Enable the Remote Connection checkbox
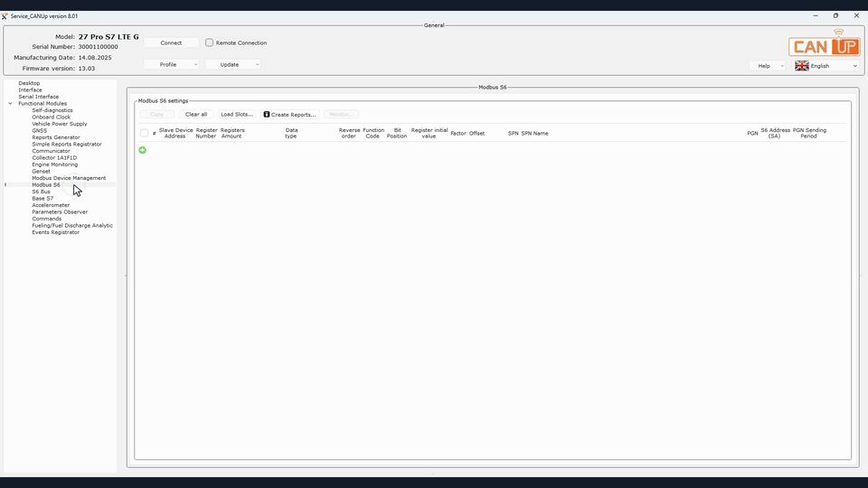868x488 pixels. coord(209,42)
